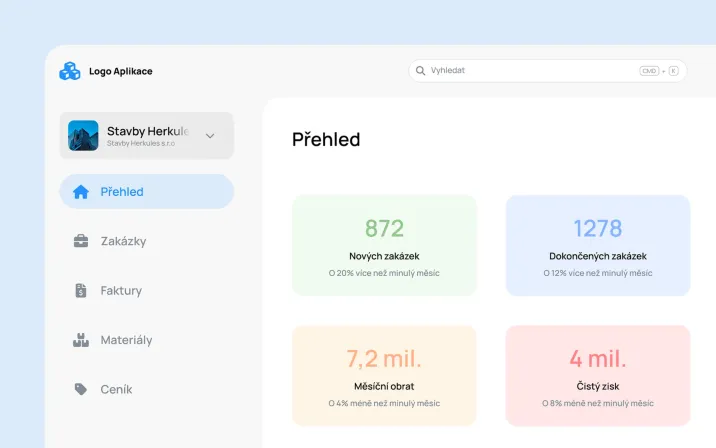Click the boxes icon for Materiály
Screen dimensions: 716x448
[x=81, y=340]
